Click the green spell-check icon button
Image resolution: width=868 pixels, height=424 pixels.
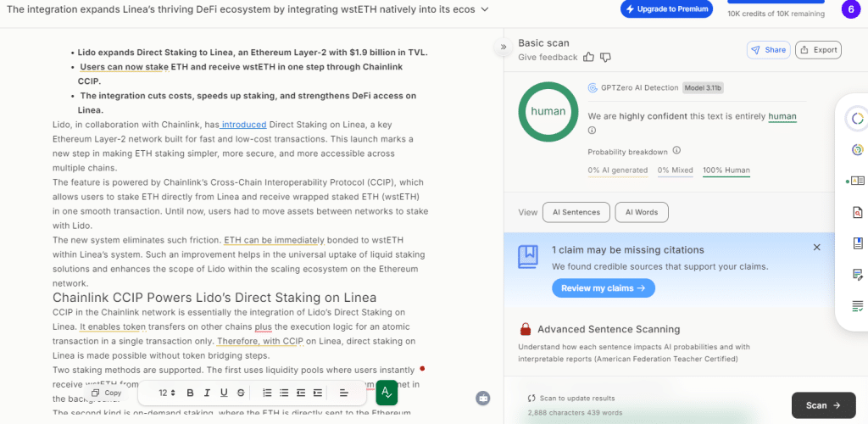tap(387, 393)
